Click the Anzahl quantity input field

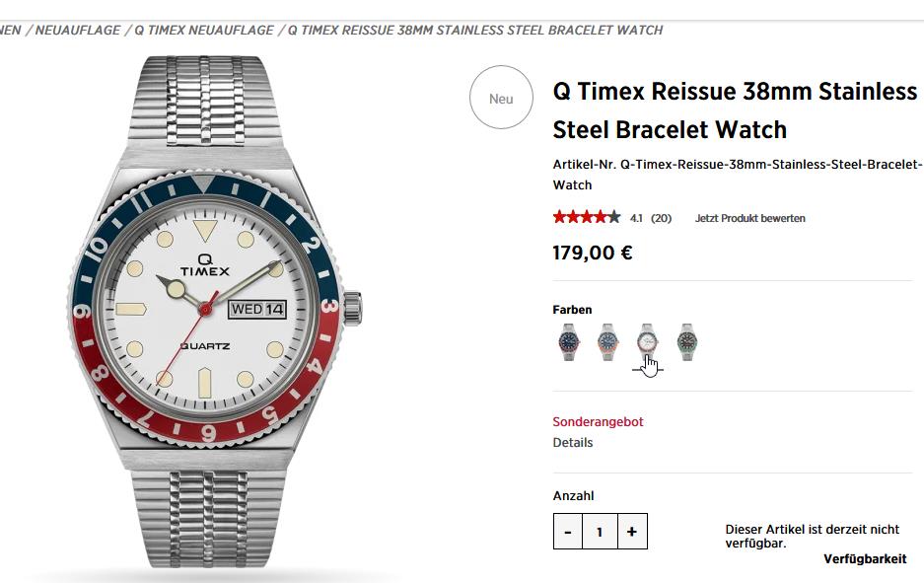coord(600,533)
